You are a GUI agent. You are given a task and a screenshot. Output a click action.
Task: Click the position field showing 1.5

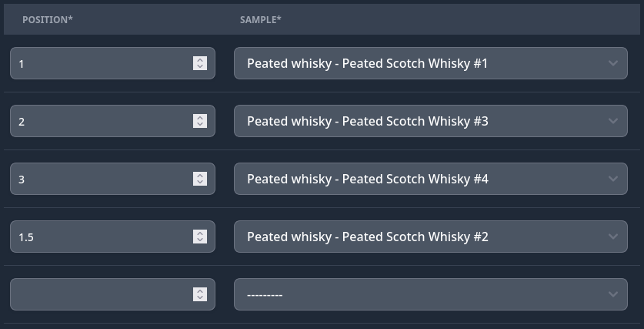pyautogui.click(x=112, y=237)
